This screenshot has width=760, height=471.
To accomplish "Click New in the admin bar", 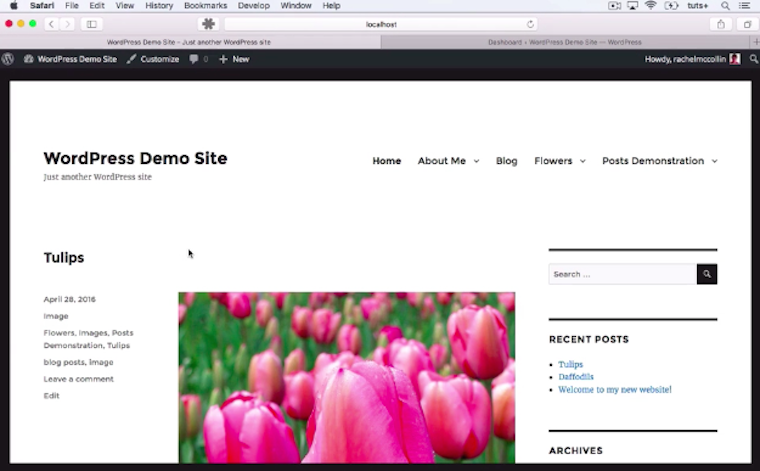I will [234, 59].
